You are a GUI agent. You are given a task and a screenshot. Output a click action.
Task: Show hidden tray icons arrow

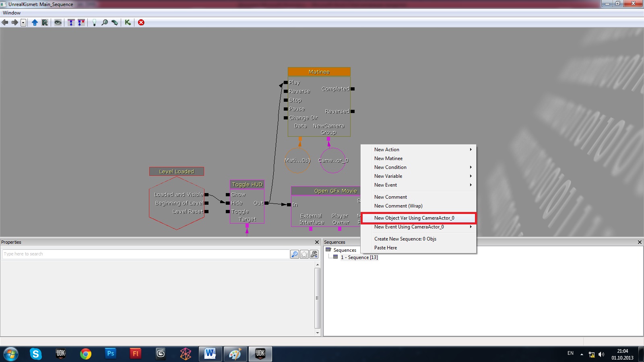(582, 354)
